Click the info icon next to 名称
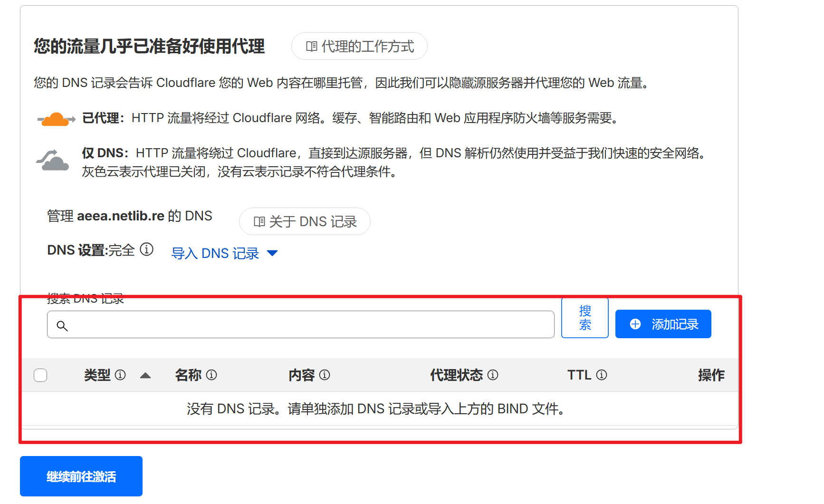The image size is (824, 504). coord(212,375)
